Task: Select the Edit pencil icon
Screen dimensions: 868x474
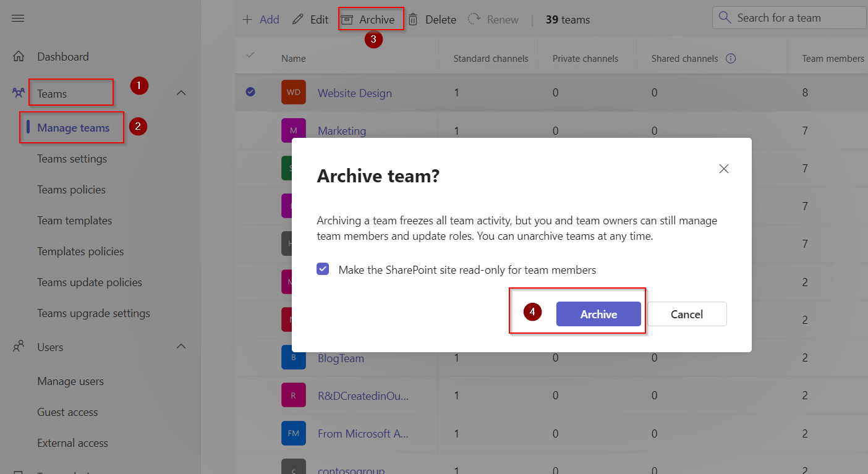Action: (297, 19)
